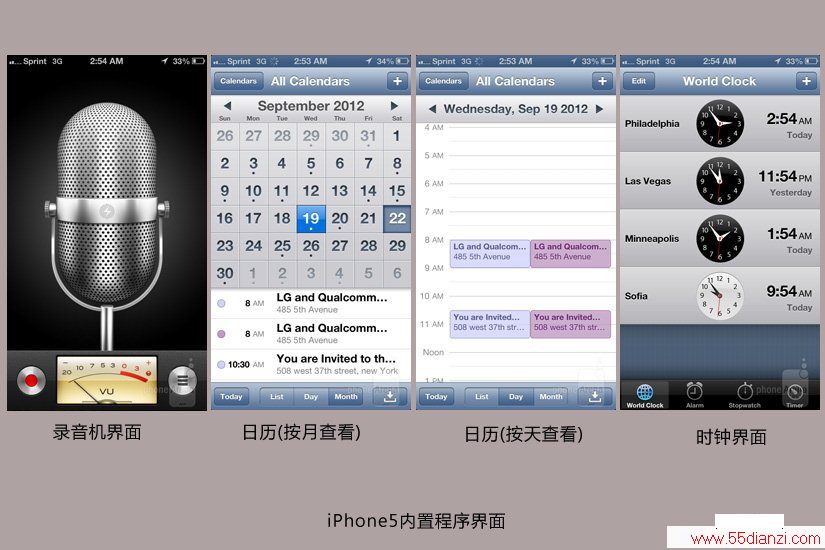Select September 1 in the month grid

coord(397,136)
